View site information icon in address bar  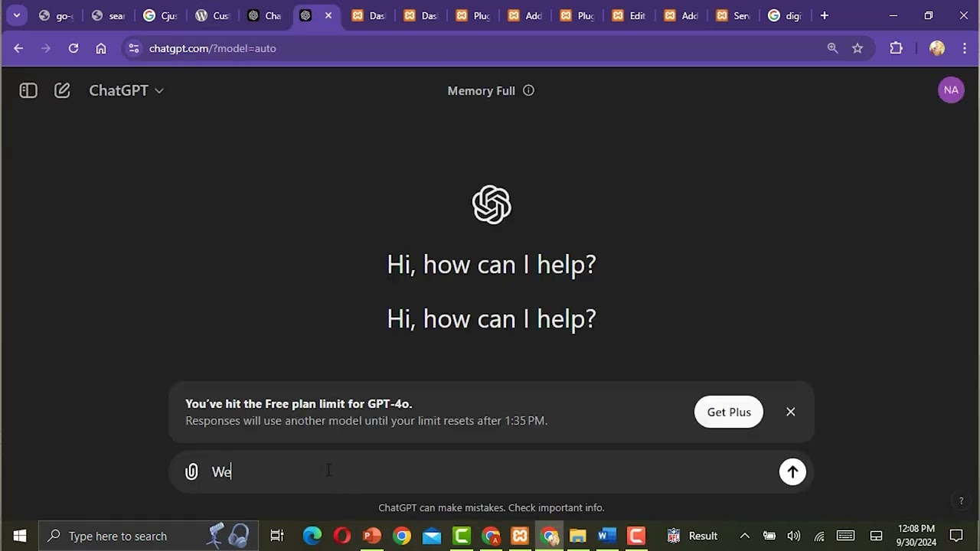(x=134, y=48)
